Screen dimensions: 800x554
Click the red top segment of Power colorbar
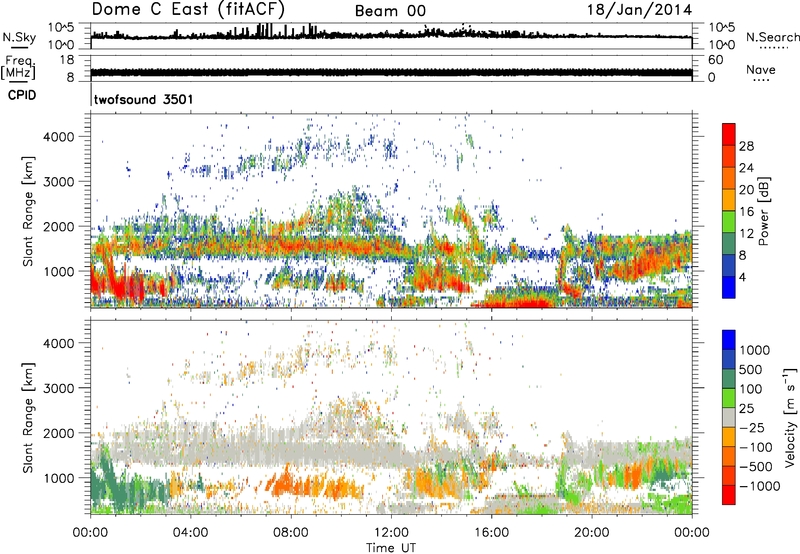click(729, 134)
